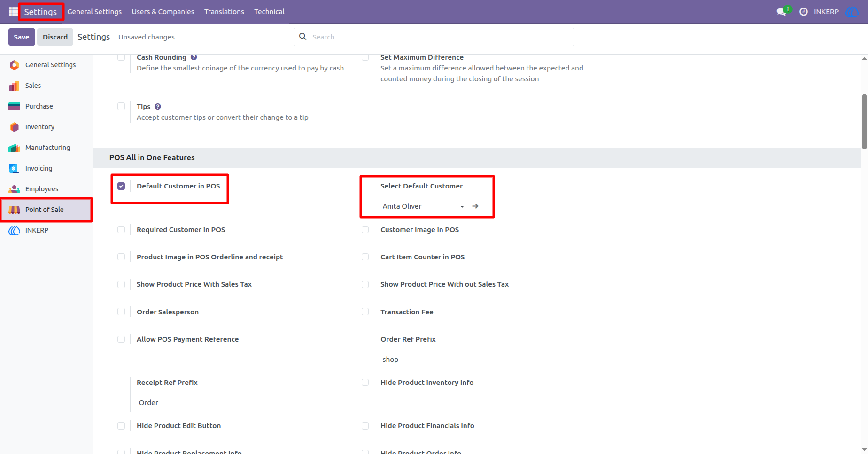Click the Inventory sidebar icon
This screenshot has height=454, width=868.
15,127
